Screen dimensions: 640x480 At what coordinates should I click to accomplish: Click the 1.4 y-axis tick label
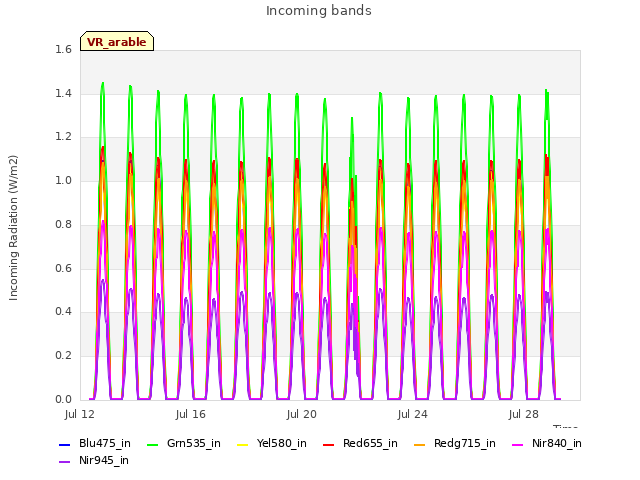click(63, 93)
